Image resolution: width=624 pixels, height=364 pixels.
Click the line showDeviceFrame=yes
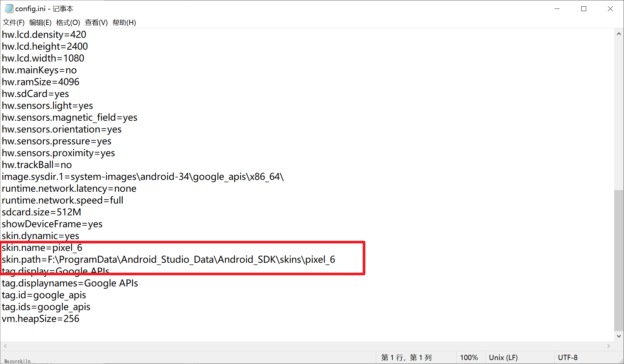[x=52, y=224]
